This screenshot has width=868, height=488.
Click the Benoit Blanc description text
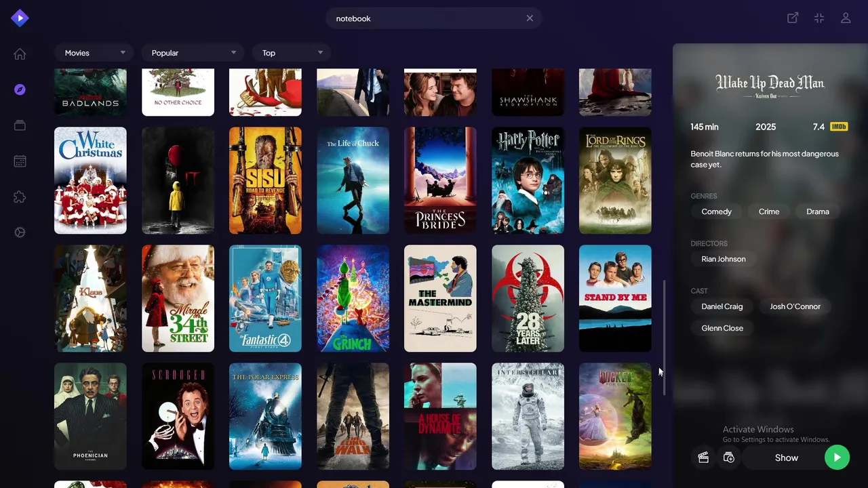coord(764,159)
